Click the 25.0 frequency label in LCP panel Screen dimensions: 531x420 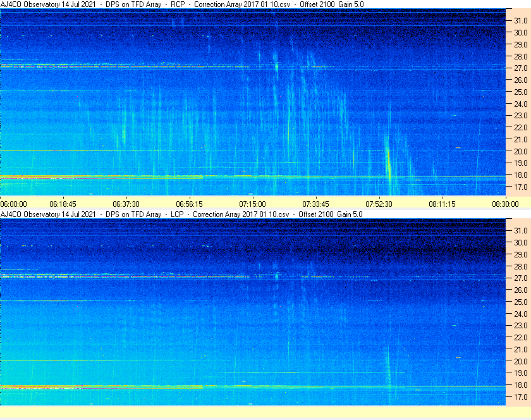521,302
